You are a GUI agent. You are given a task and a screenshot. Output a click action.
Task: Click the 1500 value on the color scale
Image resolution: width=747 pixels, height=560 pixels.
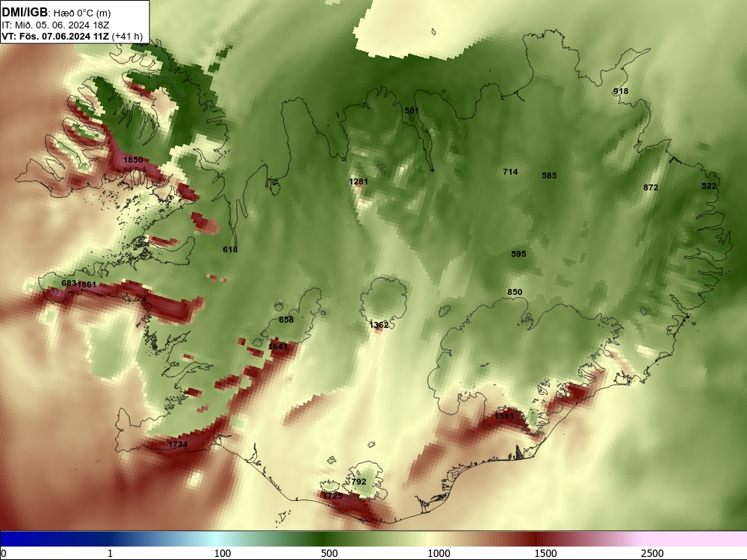[545, 553]
